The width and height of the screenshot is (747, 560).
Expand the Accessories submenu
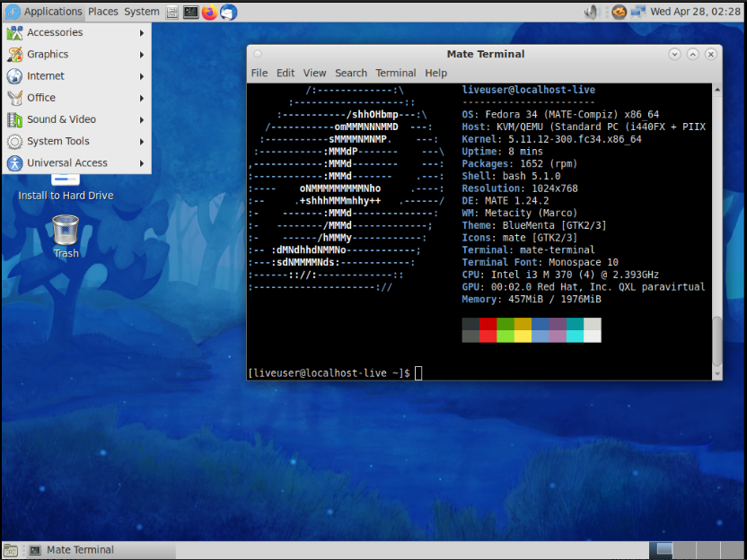tap(76, 32)
